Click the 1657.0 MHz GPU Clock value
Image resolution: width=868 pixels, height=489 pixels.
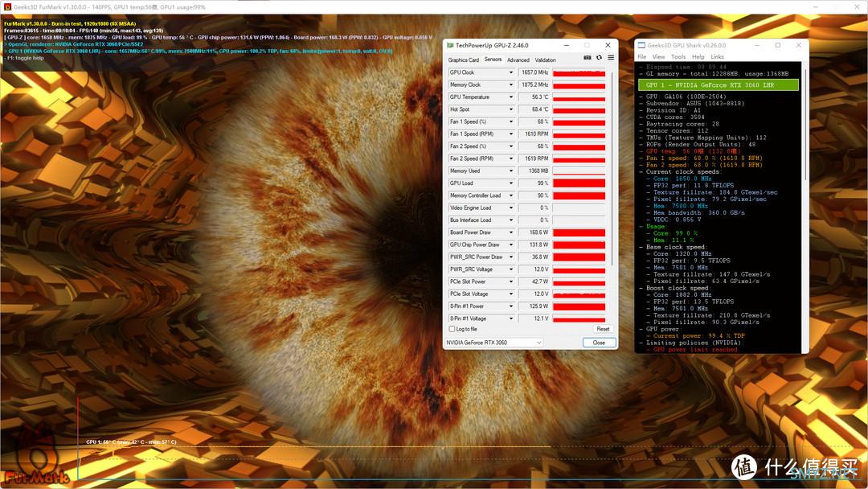(x=534, y=72)
